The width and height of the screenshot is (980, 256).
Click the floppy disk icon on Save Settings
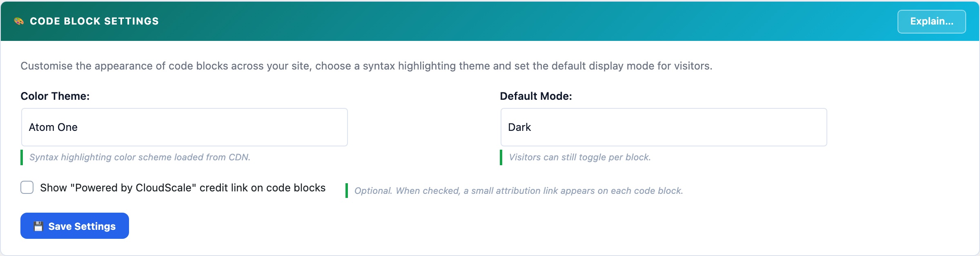click(38, 227)
